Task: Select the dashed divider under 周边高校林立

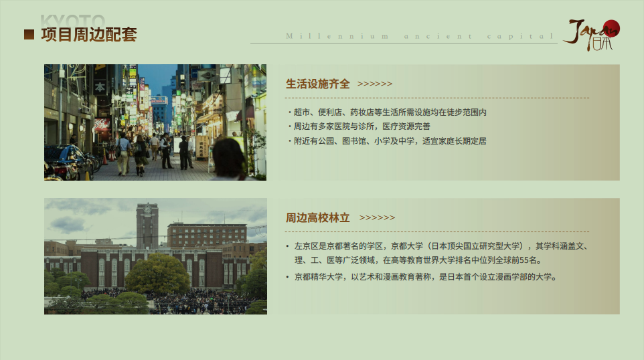Action: pyautogui.click(x=437, y=232)
